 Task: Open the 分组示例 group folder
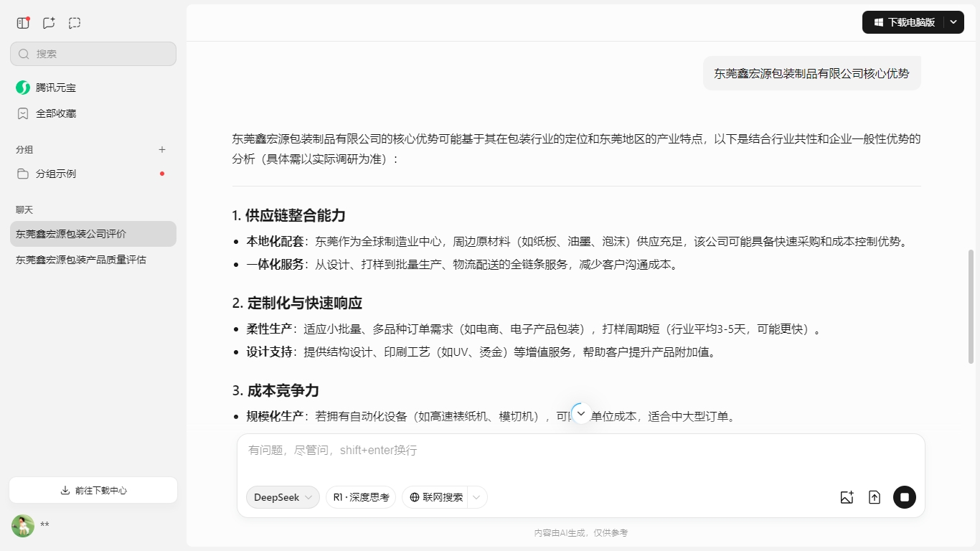click(x=56, y=174)
